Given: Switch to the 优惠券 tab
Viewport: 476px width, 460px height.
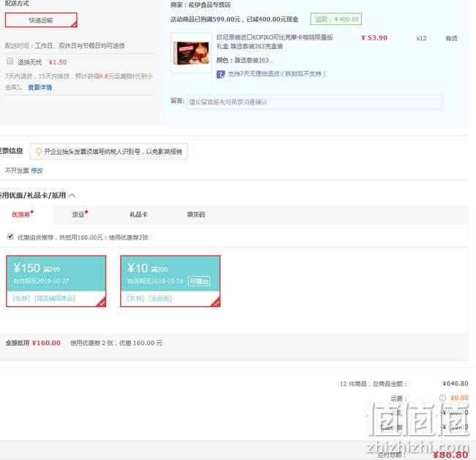Looking at the screenshot, I should click(22, 215).
